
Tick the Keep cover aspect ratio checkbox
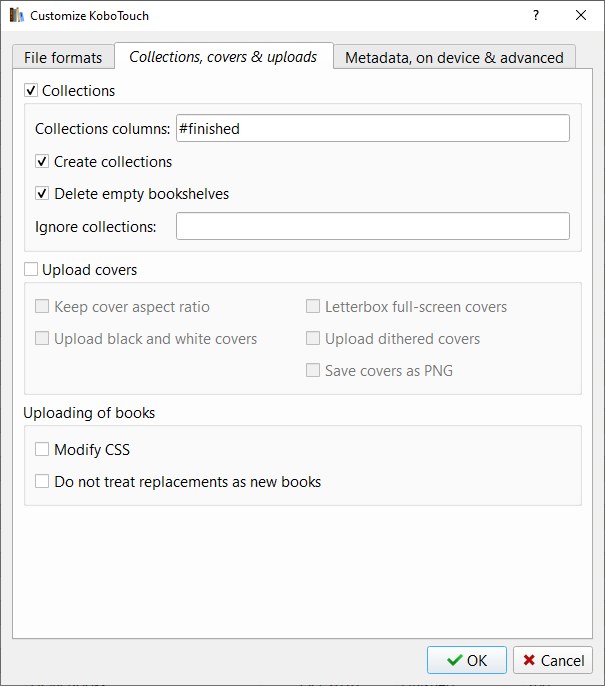(42, 307)
